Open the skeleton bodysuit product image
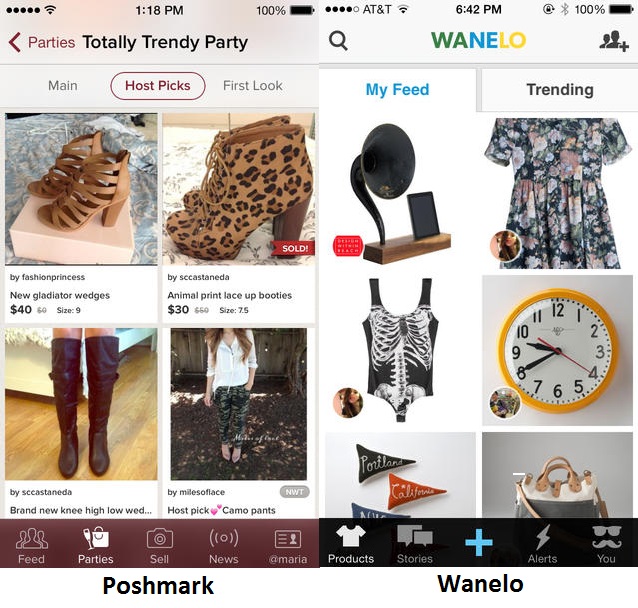638x608 pixels. tap(400, 350)
